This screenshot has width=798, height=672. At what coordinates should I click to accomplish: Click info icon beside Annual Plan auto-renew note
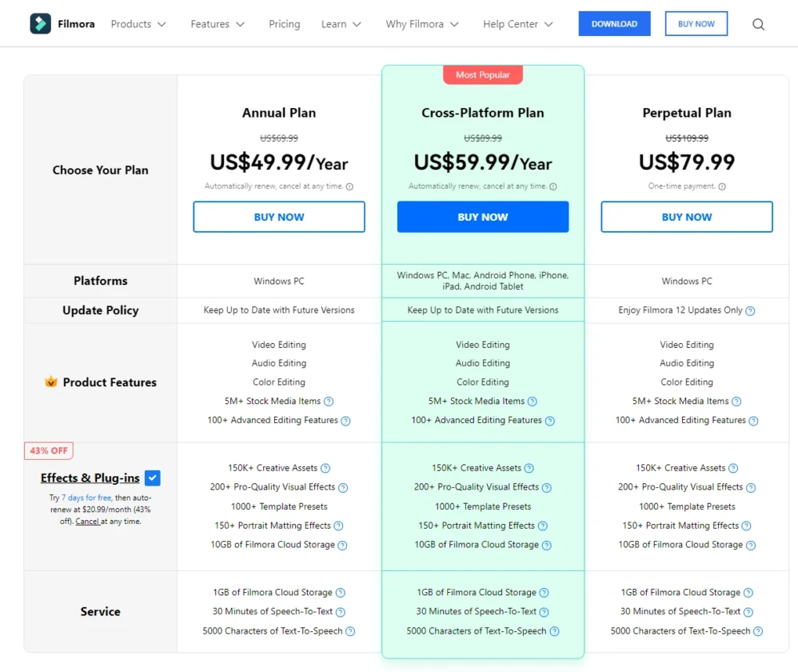(x=349, y=186)
